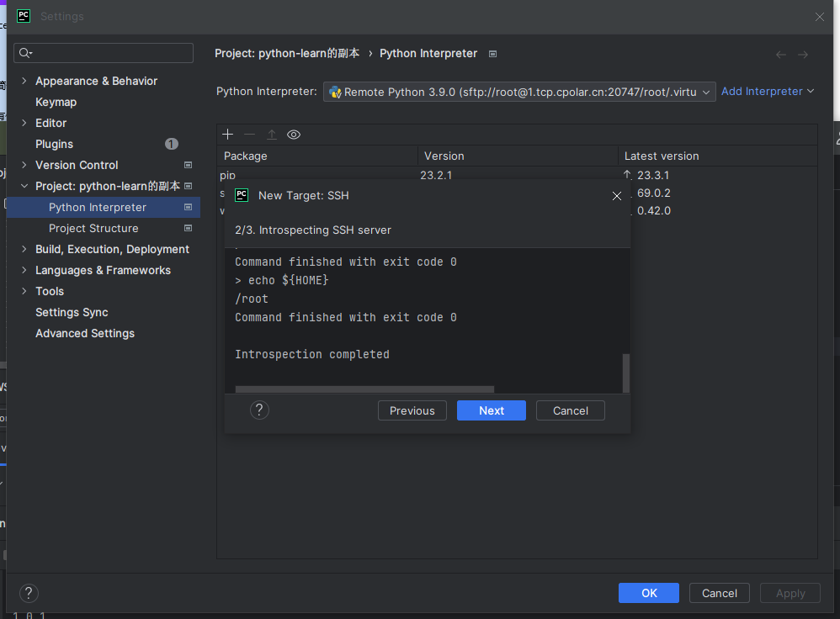The height and width of the screenshot is (619, 840).
Task: Select Project Structure in settings tree
Action: point(93,228)
